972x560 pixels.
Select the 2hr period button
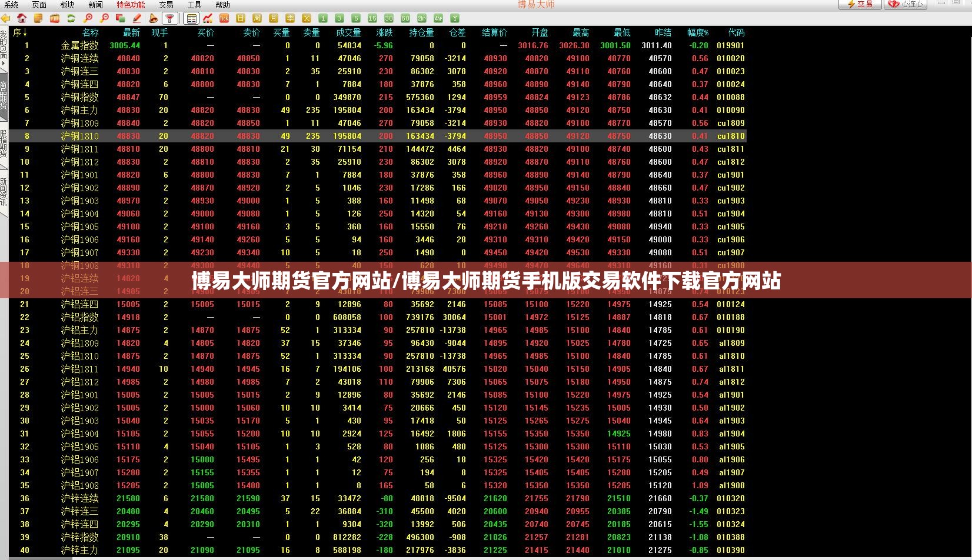(x=422, y=18)
